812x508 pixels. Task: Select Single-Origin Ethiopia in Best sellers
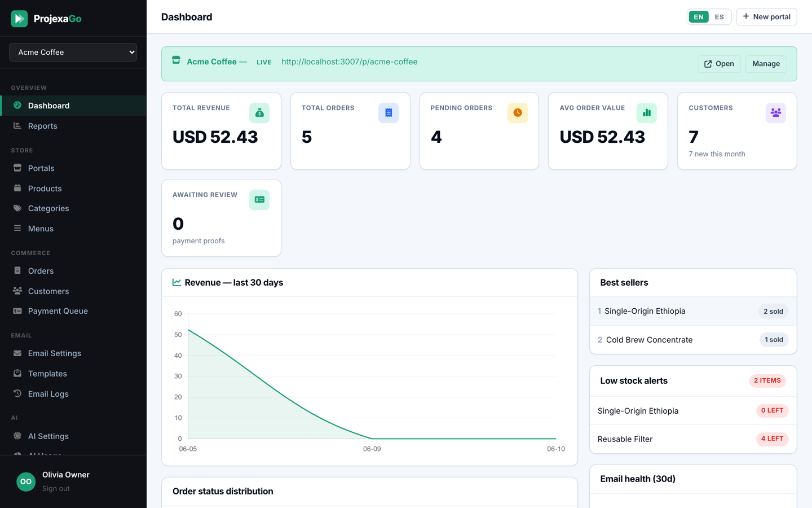point(693,311)
